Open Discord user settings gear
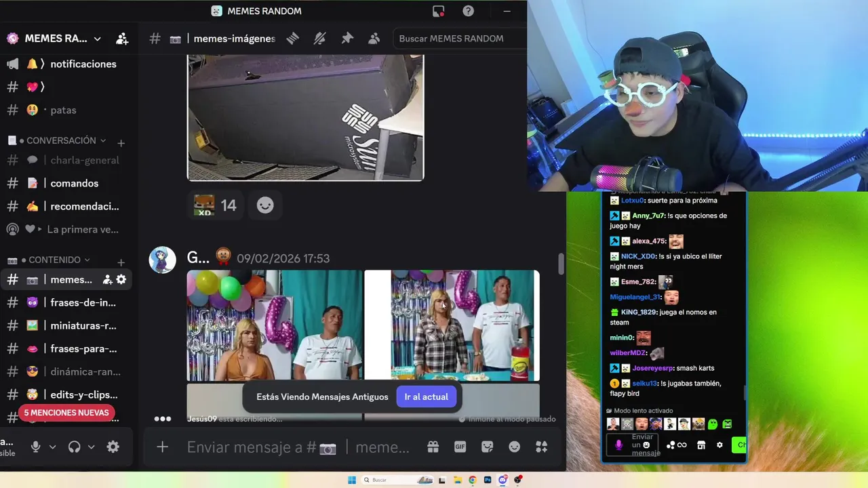 (113, 447)
